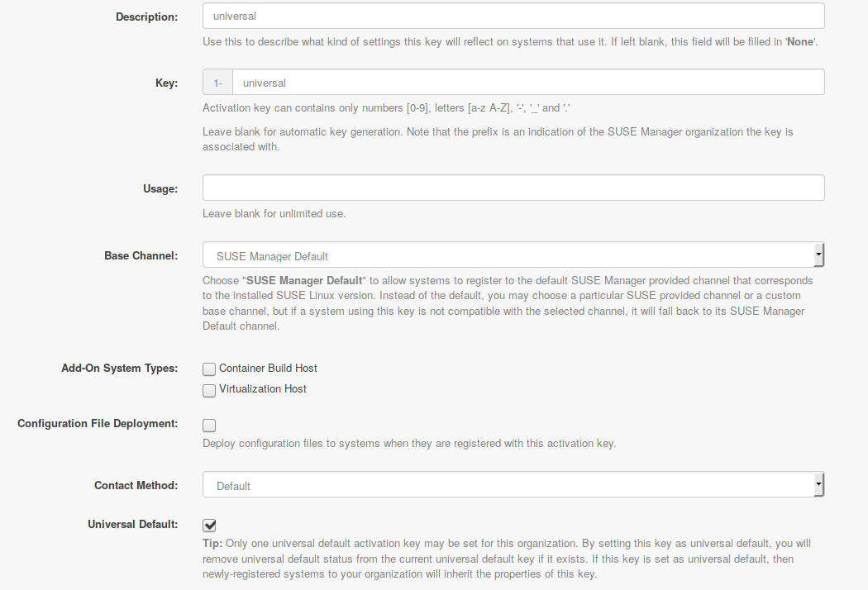
Task: Focus the Key input containing 'universal'
Action: tap(527, 83)
